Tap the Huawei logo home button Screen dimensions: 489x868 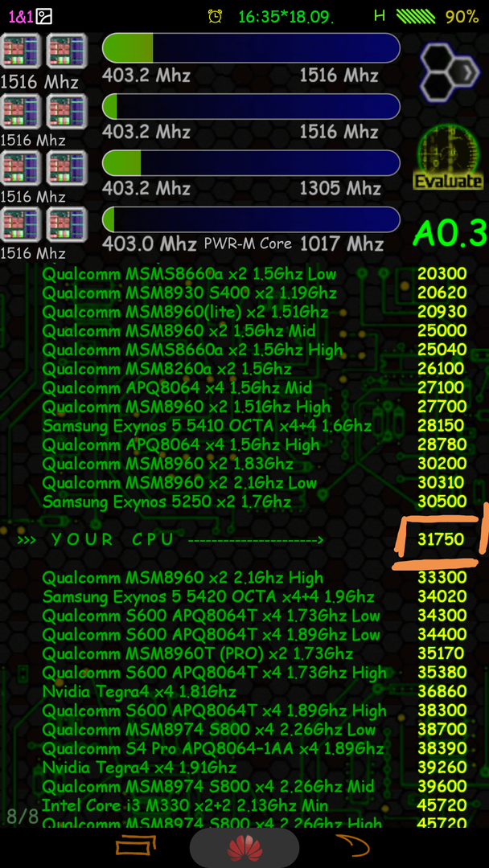point(244,848)
